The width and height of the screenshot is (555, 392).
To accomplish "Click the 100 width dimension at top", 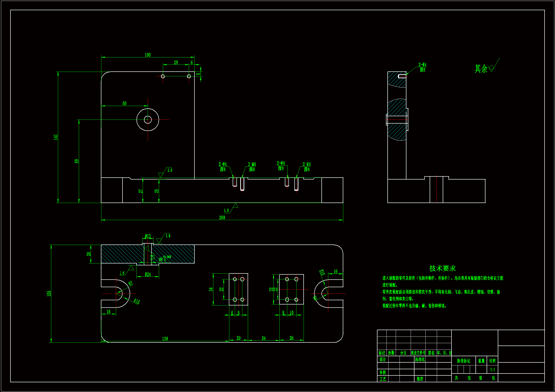I will [148, 55].
